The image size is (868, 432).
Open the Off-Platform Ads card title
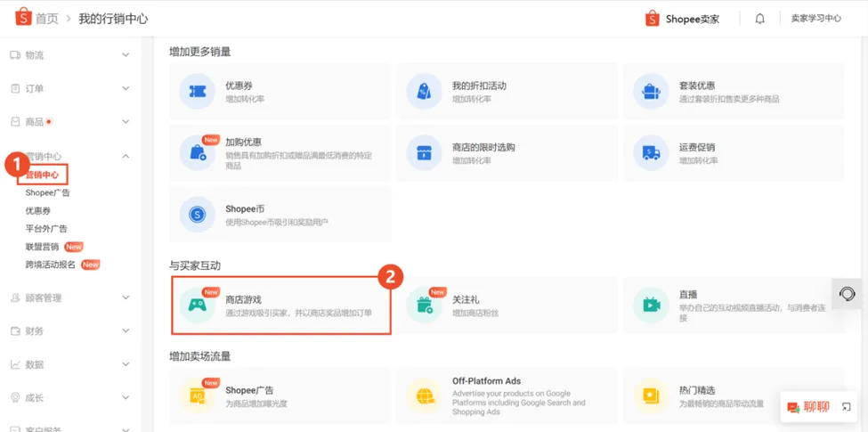(486, 381)
